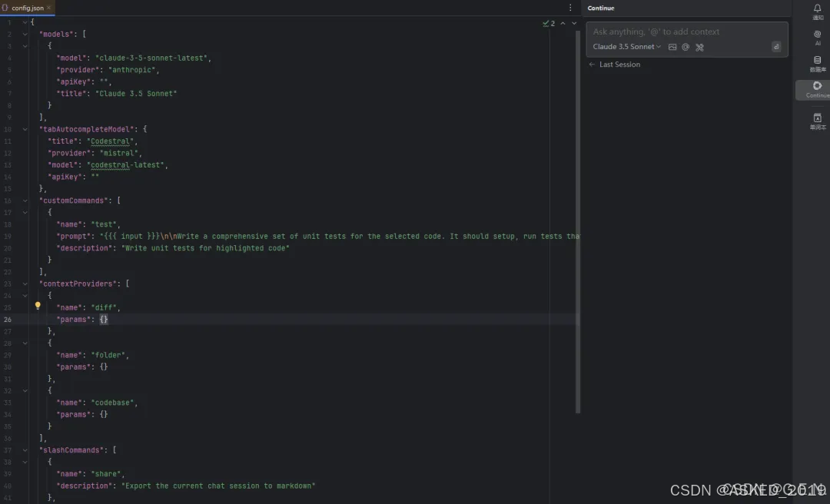830x504 pixels.
Task: Open the Last Session link
Action: point(619,64)
